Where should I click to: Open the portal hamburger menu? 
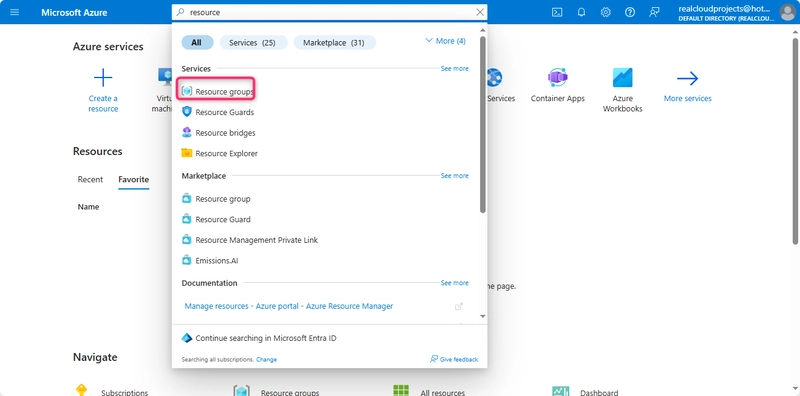(15, 12)
